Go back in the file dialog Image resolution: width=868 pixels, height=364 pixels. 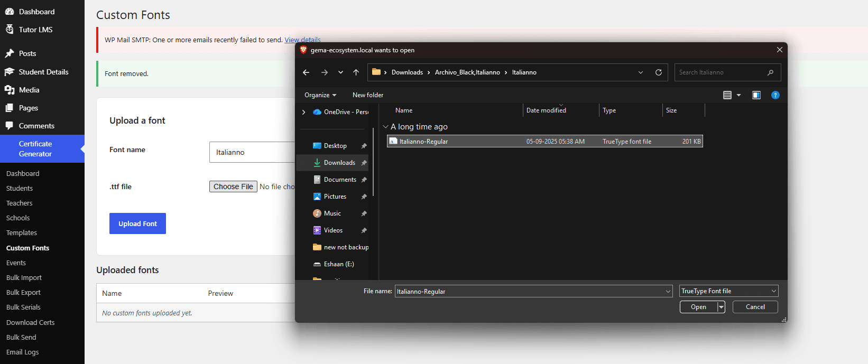(306, 72)
